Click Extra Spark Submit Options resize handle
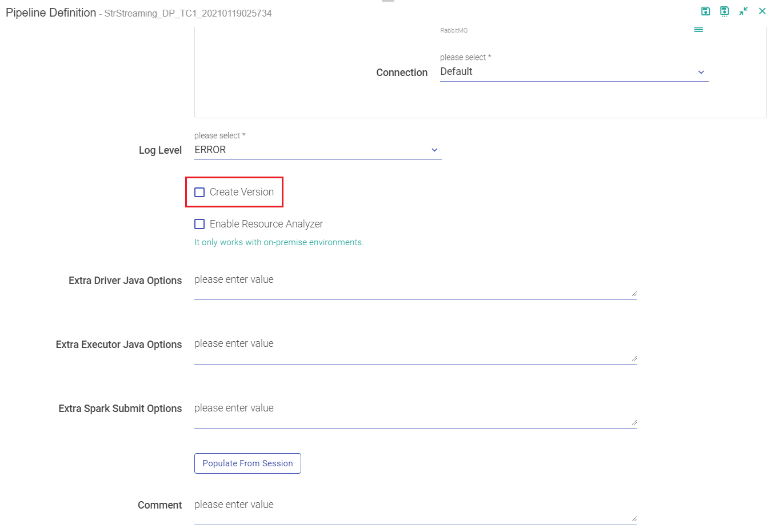Viewport: 767px width, 532px height. coord(634,422)
